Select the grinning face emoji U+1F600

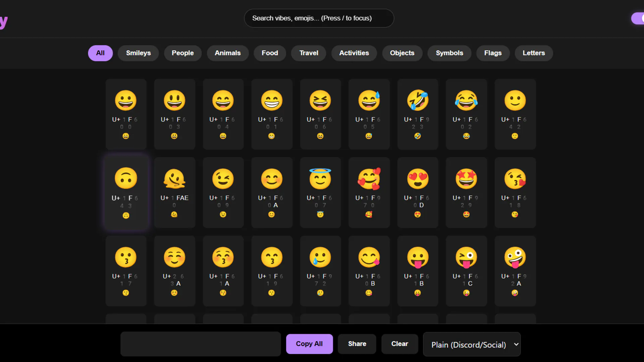(x=126, y=114)
